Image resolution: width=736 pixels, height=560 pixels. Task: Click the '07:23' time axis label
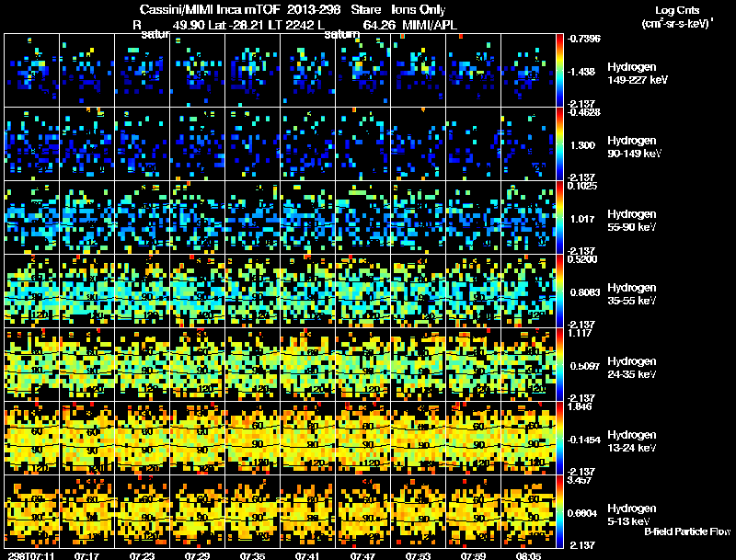[x=142, y=556]
